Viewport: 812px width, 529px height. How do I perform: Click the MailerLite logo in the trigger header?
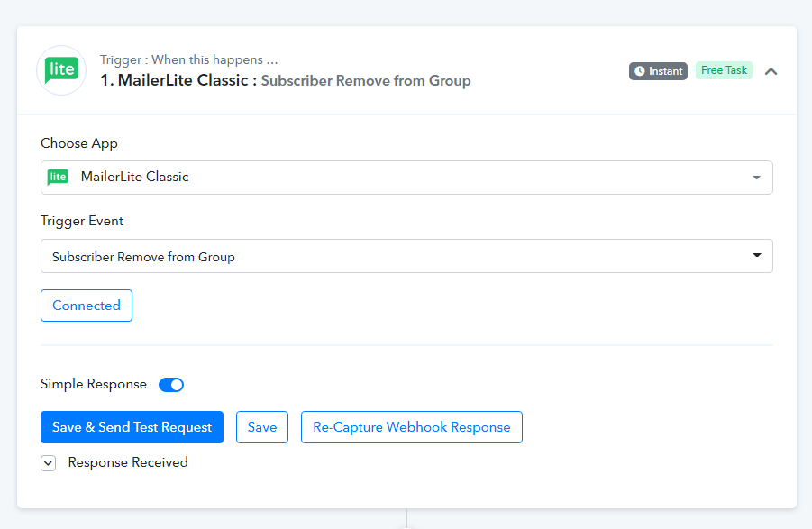click(61, 70)
